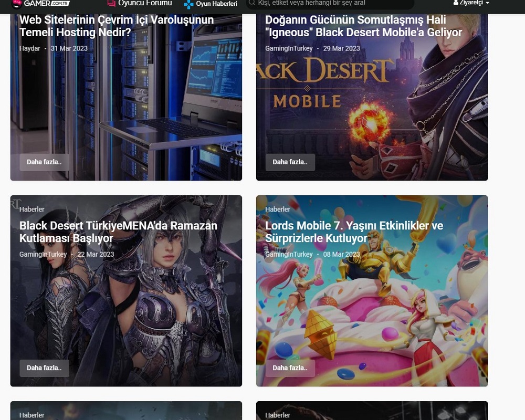Click the Gamer.com.tr logo
Screen dimensions: 525x420
click(40, 4)
